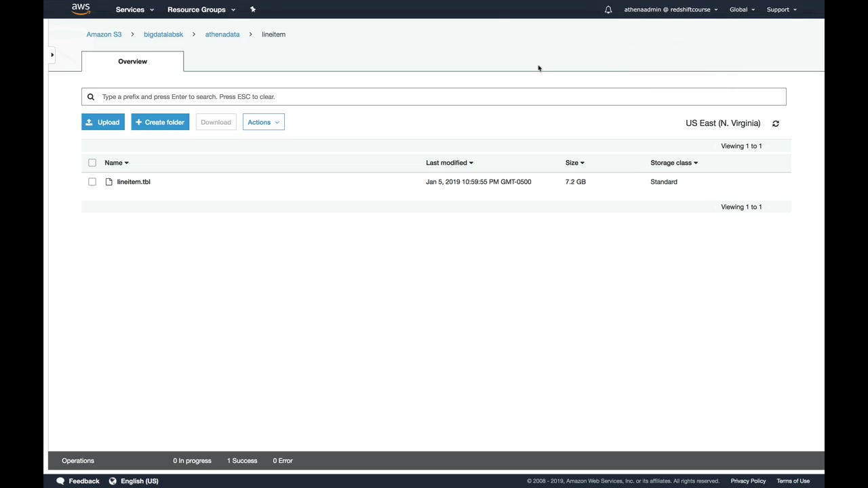The width and height of the screenshot is (868, 488).
Task: Click the lineitem breadcrumb text
Action: pyautogui.click(x=273, y=34)
